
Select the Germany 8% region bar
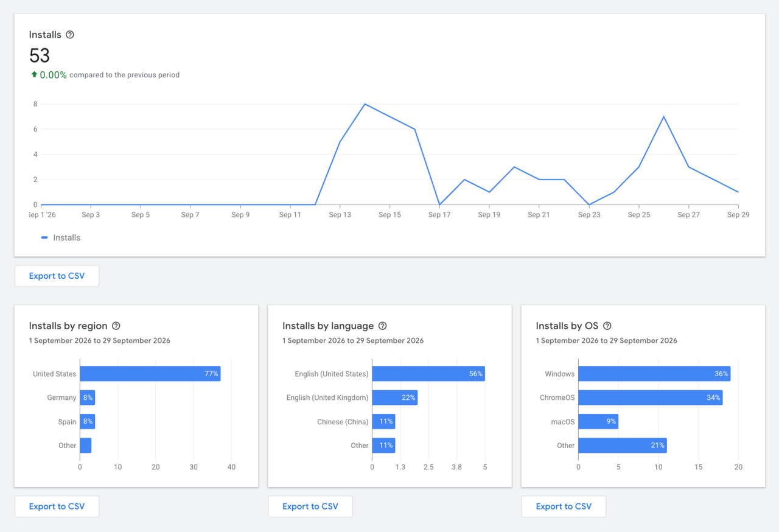(x=88, y=397)
